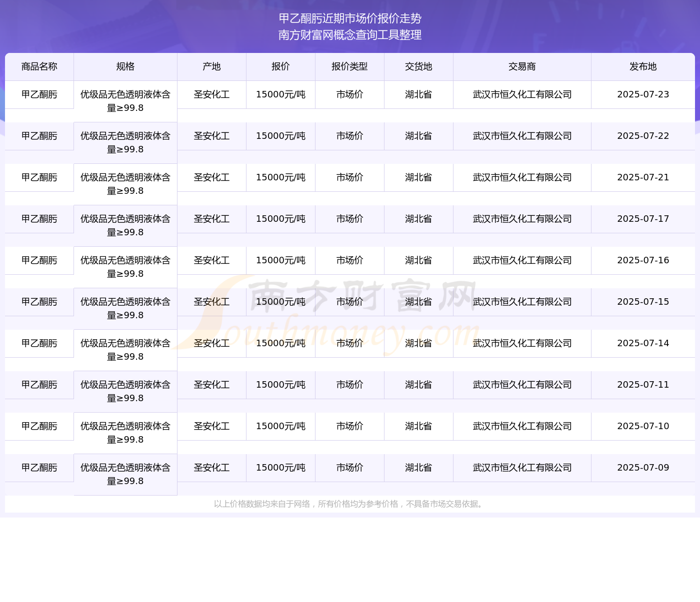Click the 交易商 column header
The width and height of the screenshot is (700, 602).
tap(522, 66)
